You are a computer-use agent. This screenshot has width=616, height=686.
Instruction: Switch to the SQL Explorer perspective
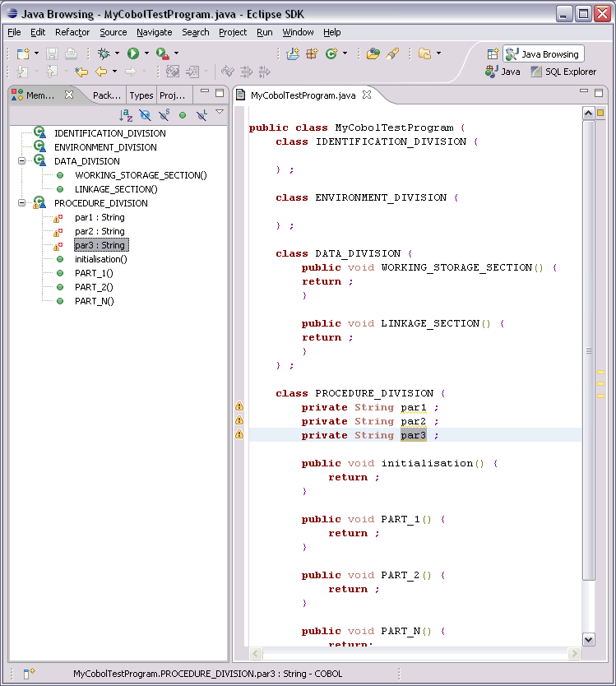pyautogui.click(x=563, y=72)
